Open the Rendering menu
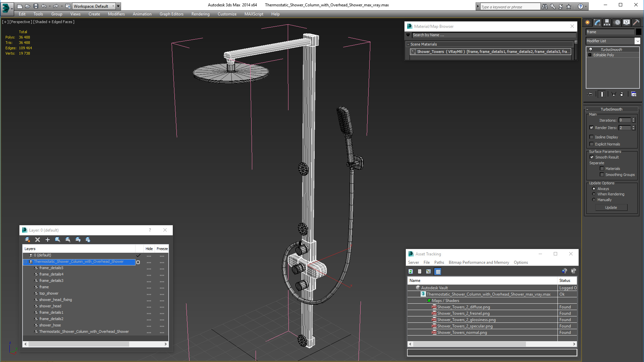 pyautogui.click(x=200, y=14)
